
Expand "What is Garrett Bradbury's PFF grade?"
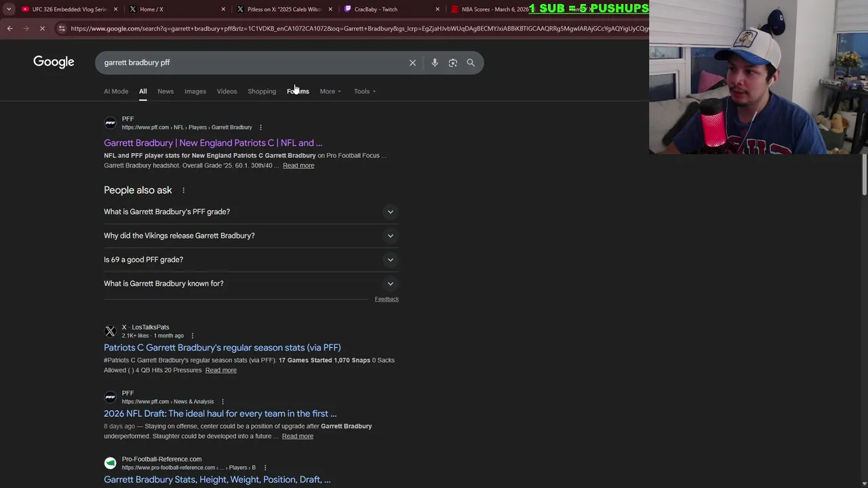click(251, 212)
